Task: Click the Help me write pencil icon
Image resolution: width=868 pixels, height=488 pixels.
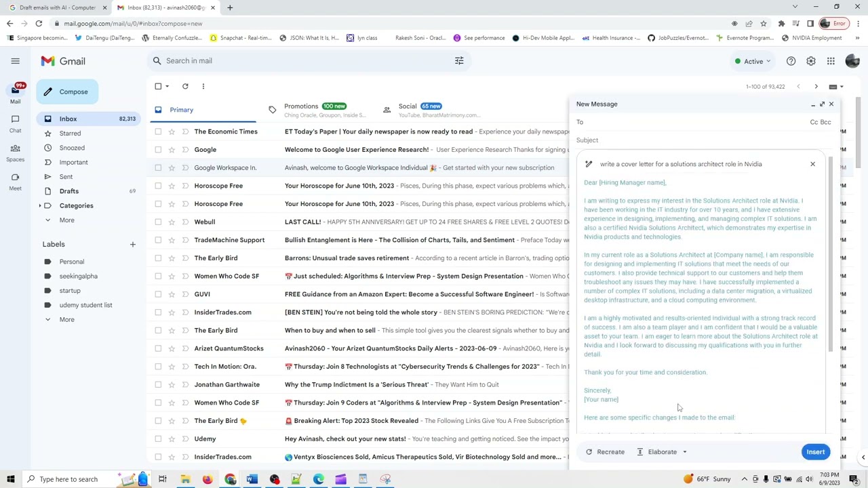Action: [589, 164]
